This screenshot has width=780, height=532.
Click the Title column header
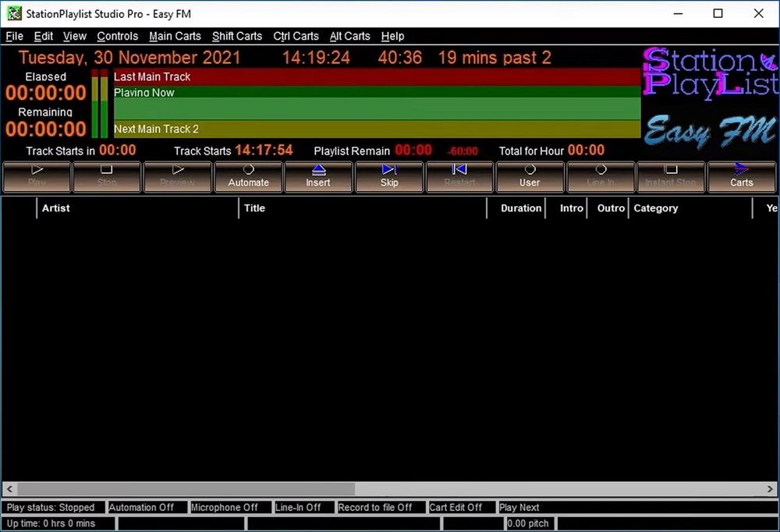363,208
